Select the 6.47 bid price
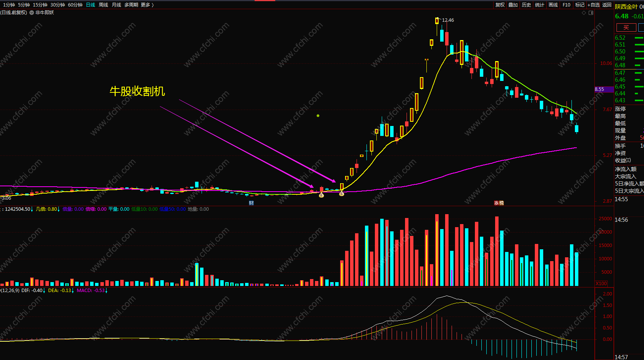The height and width of the screenshot is (360, 644). click(620, 73)
